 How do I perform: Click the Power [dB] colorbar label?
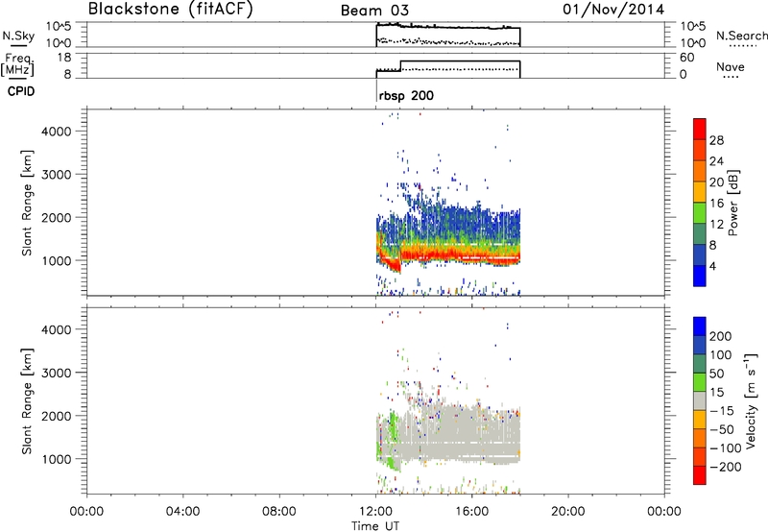(733, 203)
